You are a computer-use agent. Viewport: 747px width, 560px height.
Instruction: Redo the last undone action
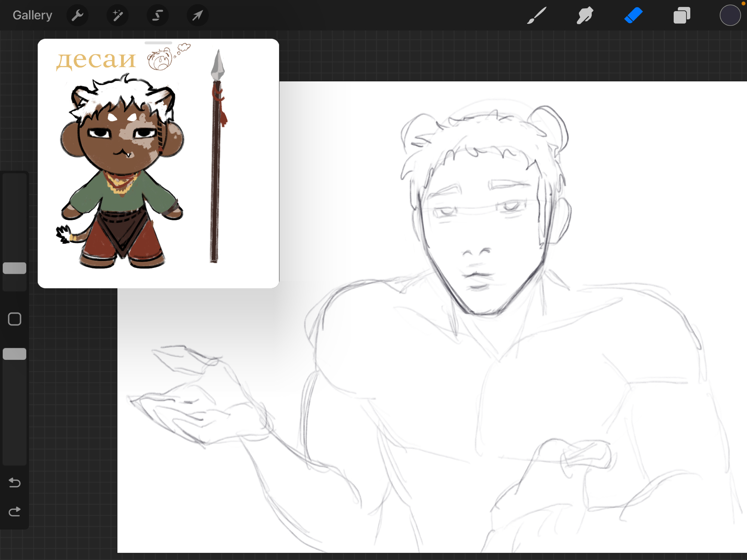(x=15, y=511)
